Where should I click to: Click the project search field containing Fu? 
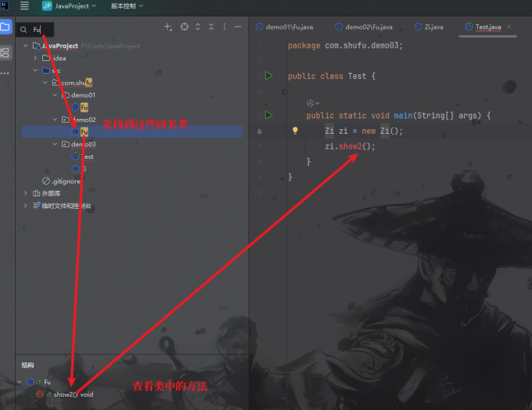click(x=36, y=30)
